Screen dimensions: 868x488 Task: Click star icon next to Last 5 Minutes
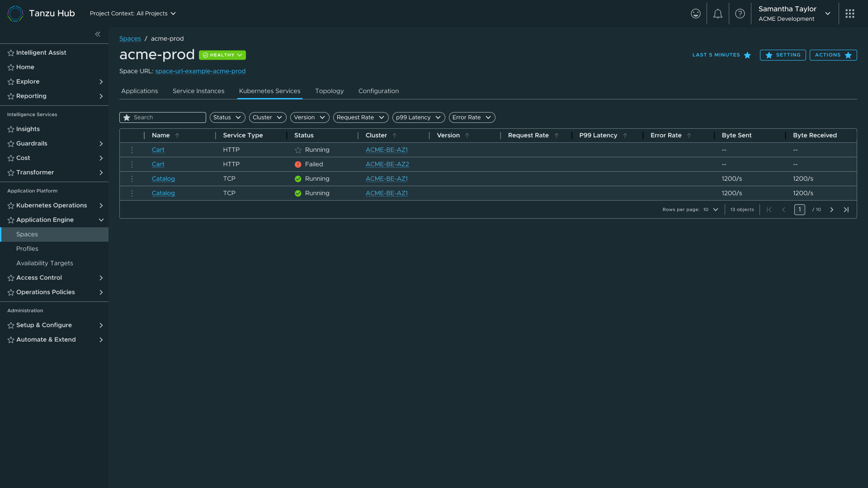(747, 55)
